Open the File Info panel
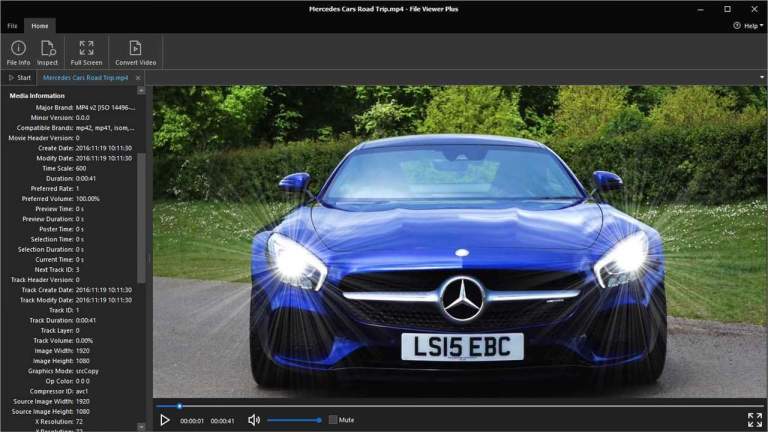Viewport: 768px width, 432px height. 18,53
